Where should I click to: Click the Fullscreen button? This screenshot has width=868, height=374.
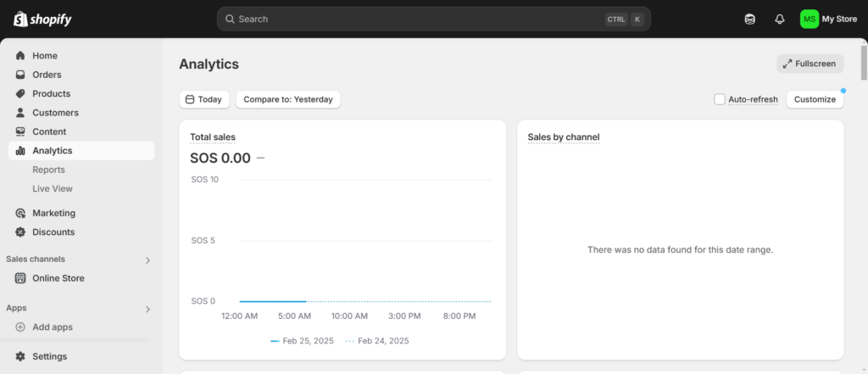[810, 64]
